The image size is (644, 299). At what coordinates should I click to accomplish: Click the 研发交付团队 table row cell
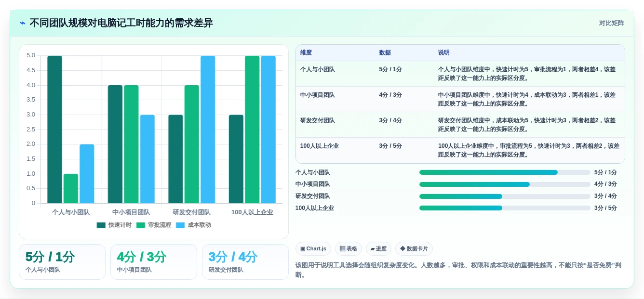[x=318, y=120]
